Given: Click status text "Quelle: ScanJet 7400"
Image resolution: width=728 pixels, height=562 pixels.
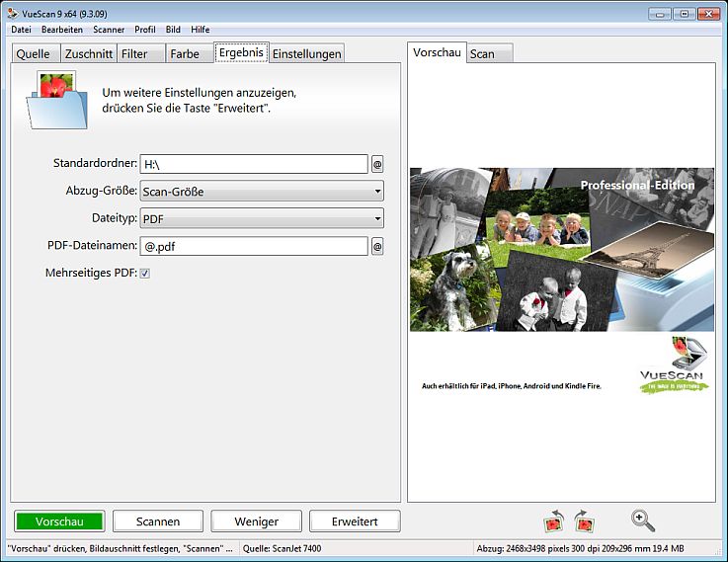Looking at the screenshot, I should coord(282,548).
